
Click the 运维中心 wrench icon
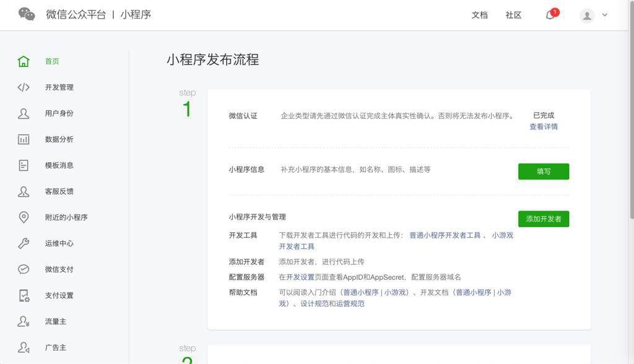tap(24, 243)
